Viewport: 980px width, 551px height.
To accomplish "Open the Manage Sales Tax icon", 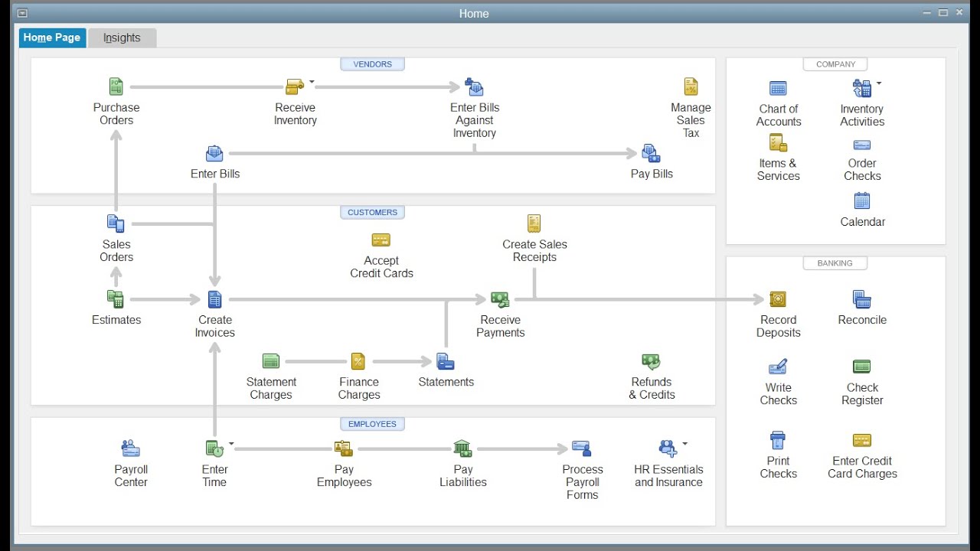I will coord(691,86).
